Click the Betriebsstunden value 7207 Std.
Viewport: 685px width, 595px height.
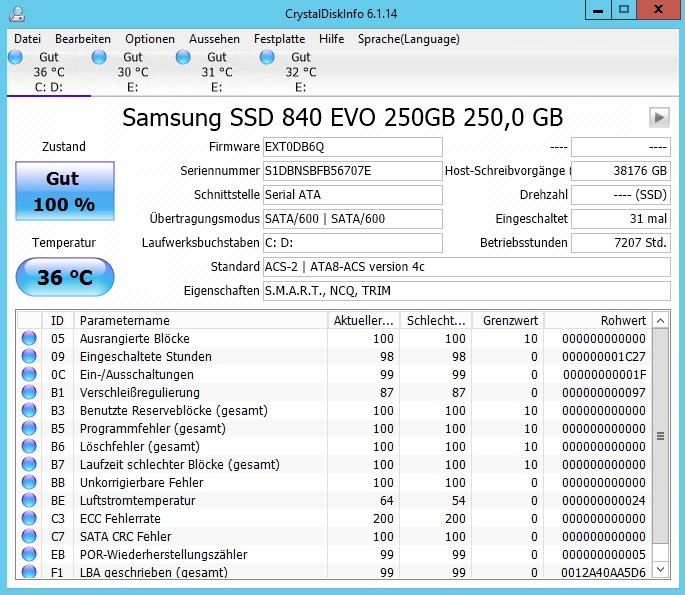click(x=621, y=243)
